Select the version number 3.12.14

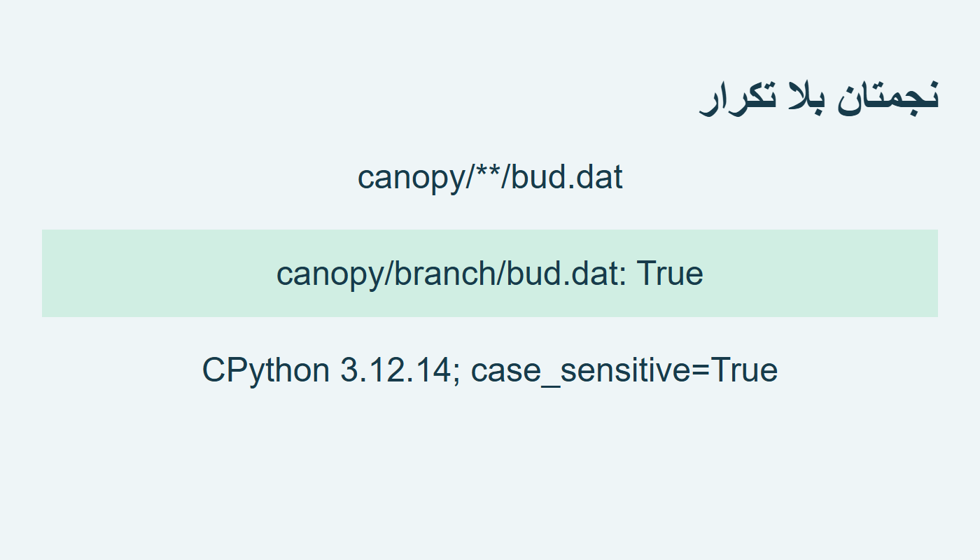pyautogui.click(x=396, y=370)
